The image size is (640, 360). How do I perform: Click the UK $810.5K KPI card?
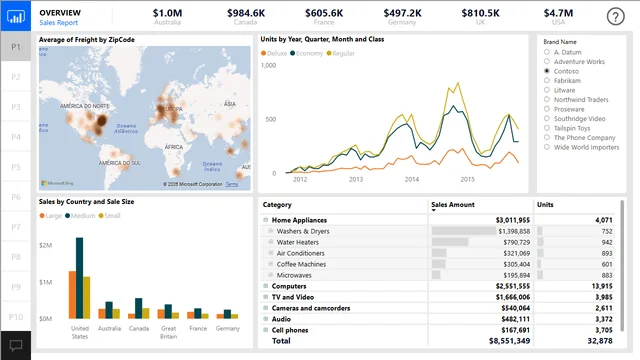480,17
